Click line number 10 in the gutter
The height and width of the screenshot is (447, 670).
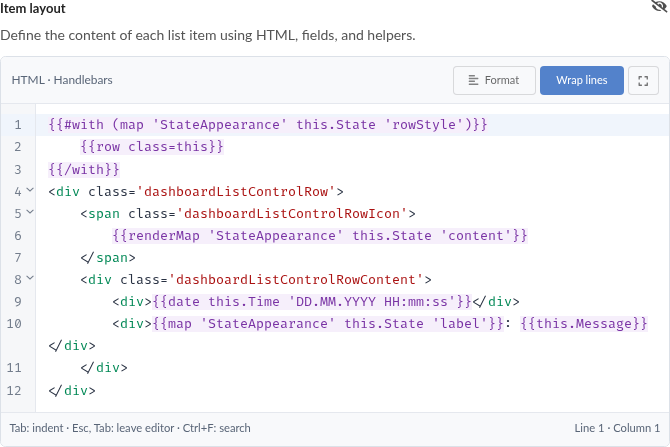(14, 323)
